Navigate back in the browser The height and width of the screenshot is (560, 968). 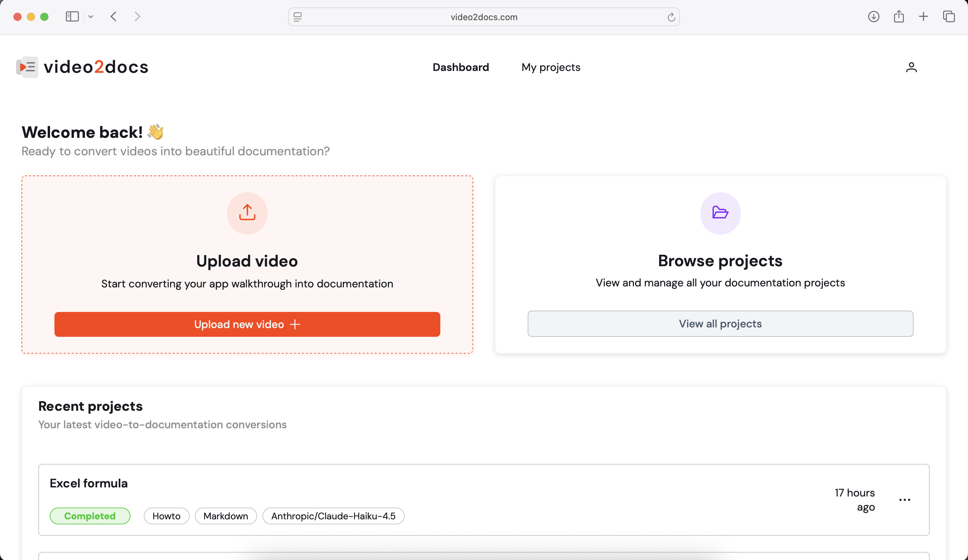click(114, 16)
